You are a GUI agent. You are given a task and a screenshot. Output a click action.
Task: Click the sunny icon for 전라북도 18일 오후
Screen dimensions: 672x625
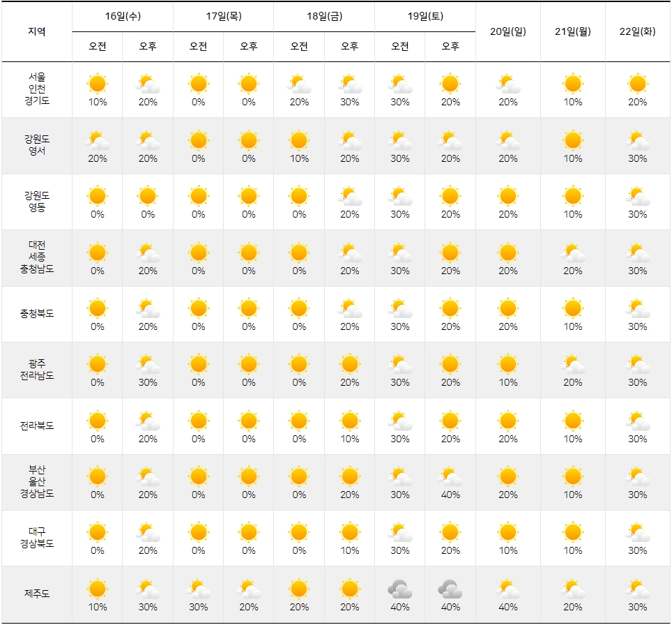[x=350, y=421]
